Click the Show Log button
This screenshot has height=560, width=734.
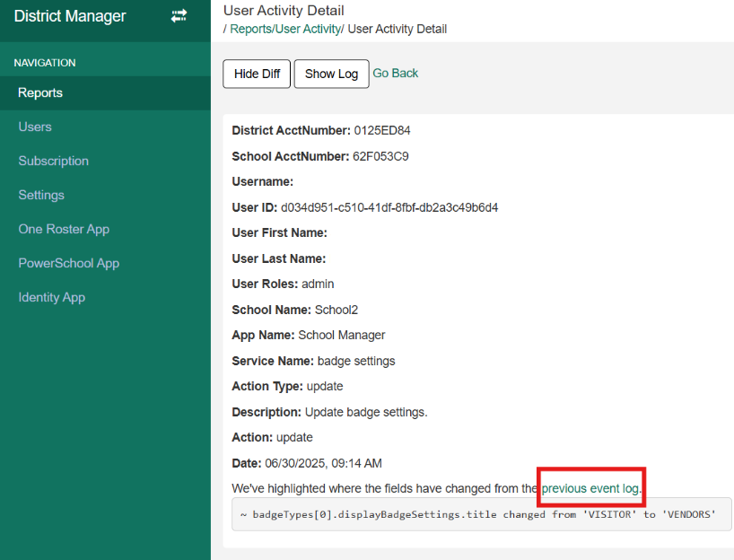tap(331, 74)
